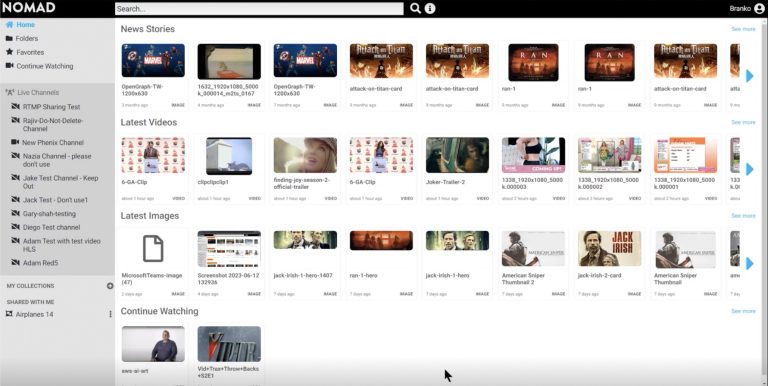The height and width of the screenshot is (386, 768).
Task: Open the 1338_1920x1080_5000k.000003 video thumbnail
Action: (x=533, y=155)
